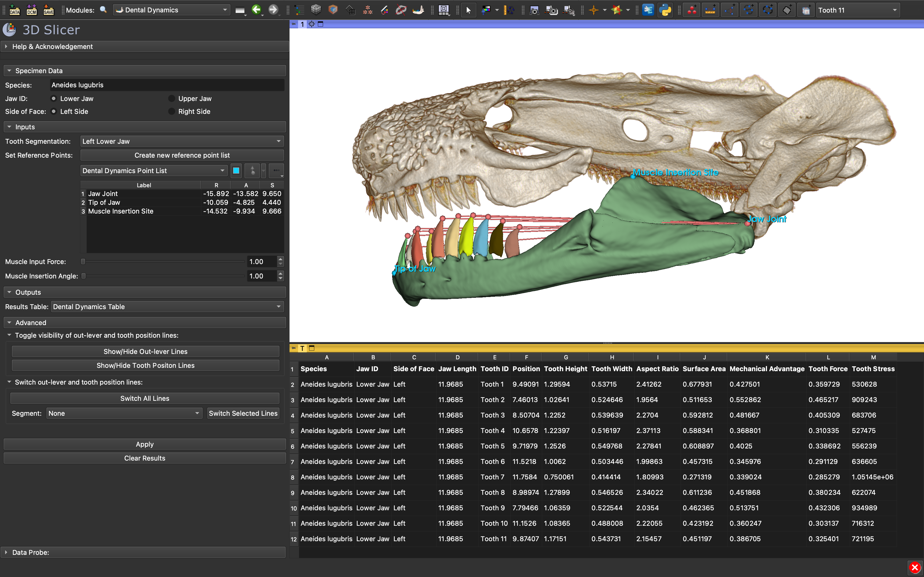The image size is (924, 577).
Task: Toggle the crosshair tool icon
Action: coord(594,10)
